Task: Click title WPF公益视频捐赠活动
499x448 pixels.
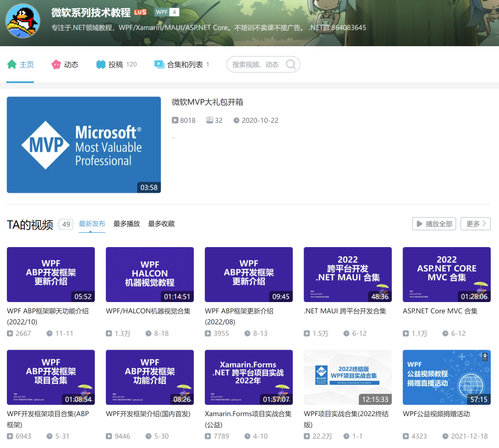Action: (436, 414)
